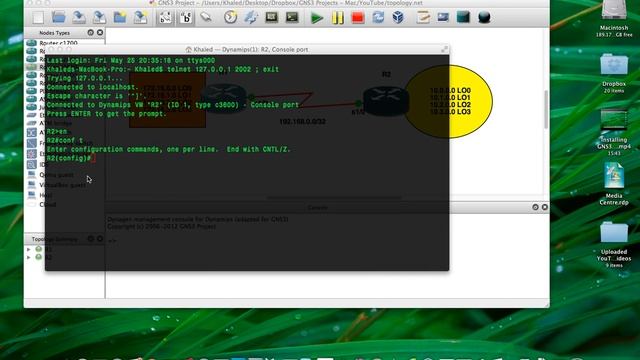The height and width of the screenshot is (360, 640).
Task: Click the R2(config)# prompt line in terminal
Action: (x=71, y=158)
